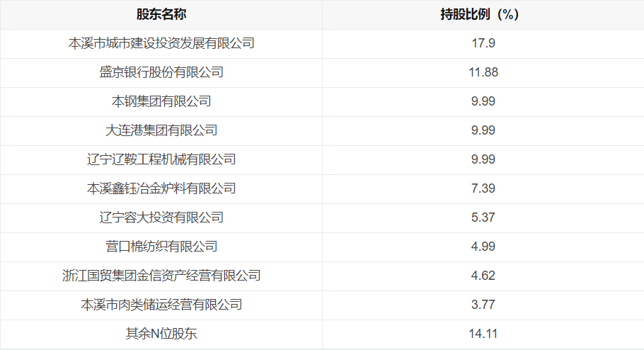
Task: Click the 14.11 percentage cell
Action: pyautogui.click(x=483, y=334)
